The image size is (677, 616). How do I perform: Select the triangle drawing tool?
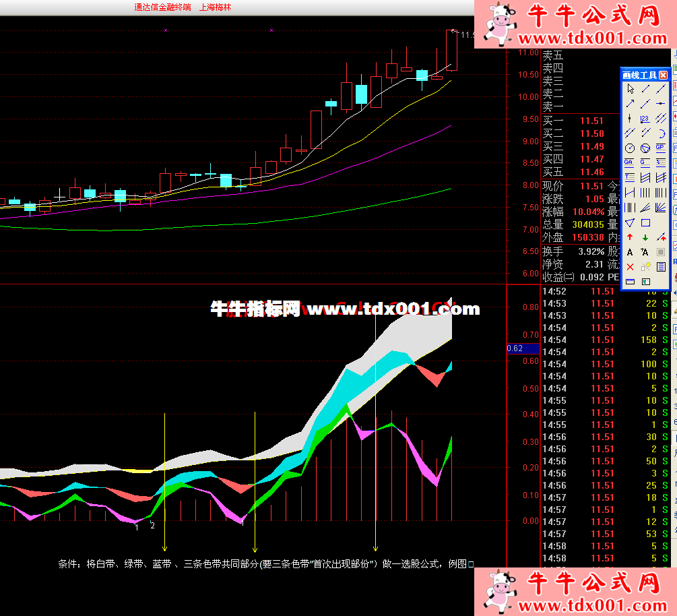click(629, 222)
